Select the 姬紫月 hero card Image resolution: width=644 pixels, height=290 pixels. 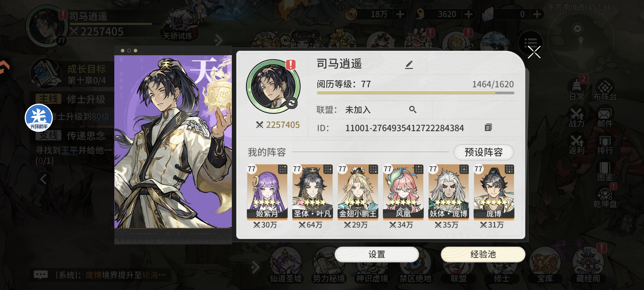tap(267, 192)
